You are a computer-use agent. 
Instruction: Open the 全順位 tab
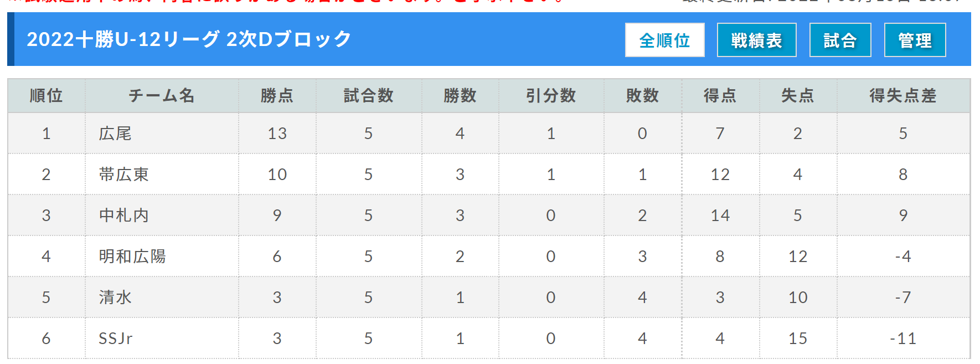coord(664,40)
